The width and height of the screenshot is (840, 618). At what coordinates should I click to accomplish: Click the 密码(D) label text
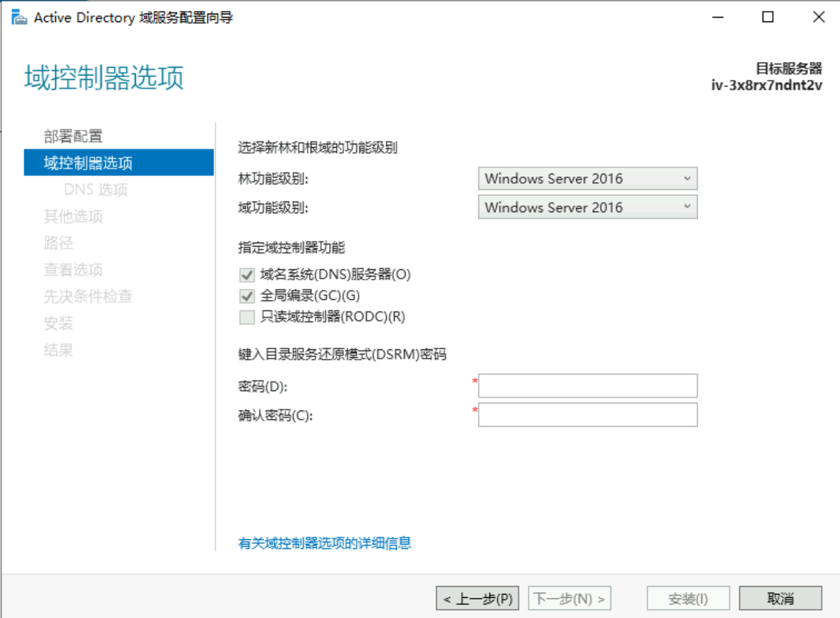pyautogui.click(x=263, y=386)
